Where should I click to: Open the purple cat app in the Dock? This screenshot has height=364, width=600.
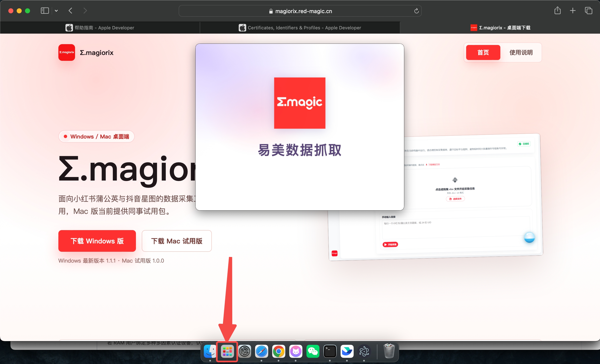click(x=296, y=351)
